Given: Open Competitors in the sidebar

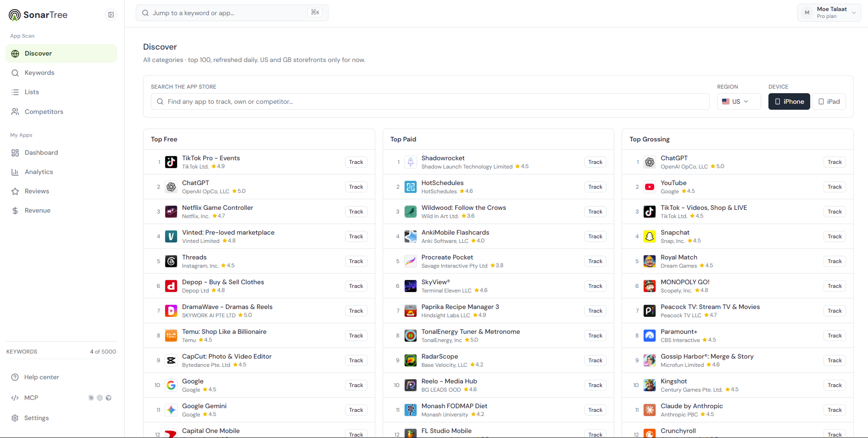Looking at the screenshot, I should coord(61,112).
